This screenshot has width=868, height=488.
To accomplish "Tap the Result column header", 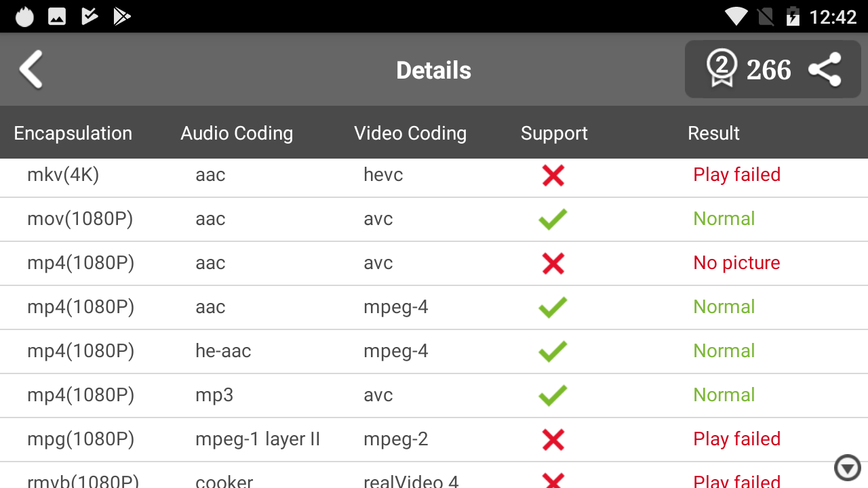I will point(713,133).
